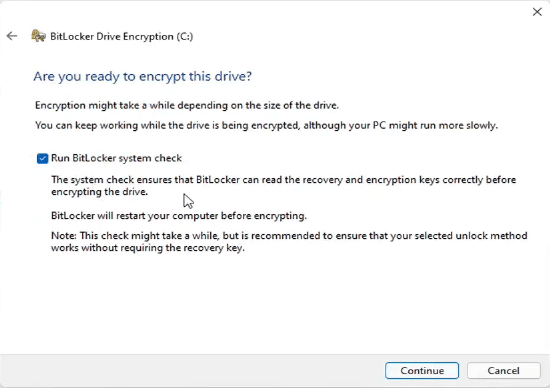
Task: Click the 'The system check ensures' description line
Action: 283,180
